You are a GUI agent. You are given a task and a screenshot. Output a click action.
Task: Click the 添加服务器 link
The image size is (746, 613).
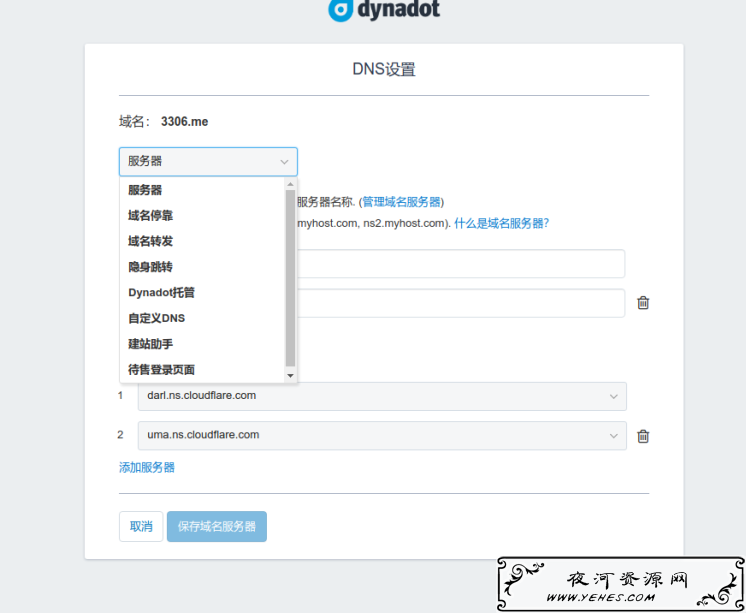coord(147,467)
